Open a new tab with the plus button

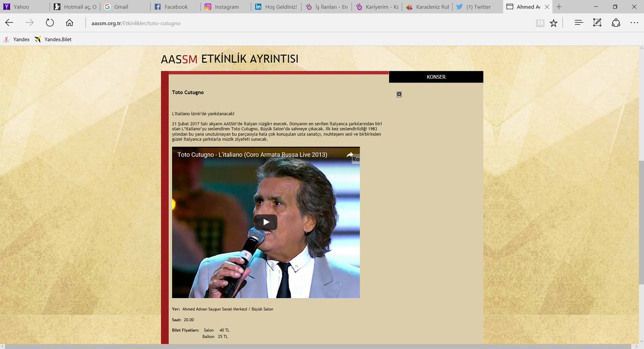pos(560,7)
